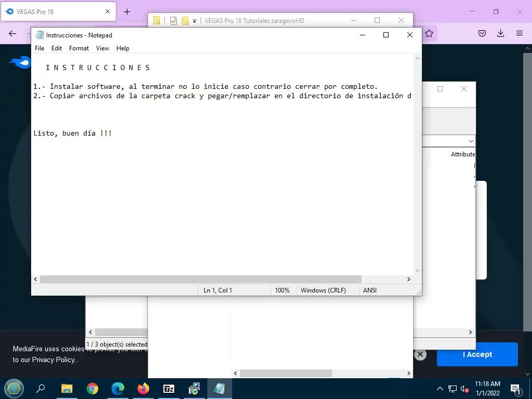
Task: Click Explorer window scroll right arrow
Action: [x=409, y=373]
